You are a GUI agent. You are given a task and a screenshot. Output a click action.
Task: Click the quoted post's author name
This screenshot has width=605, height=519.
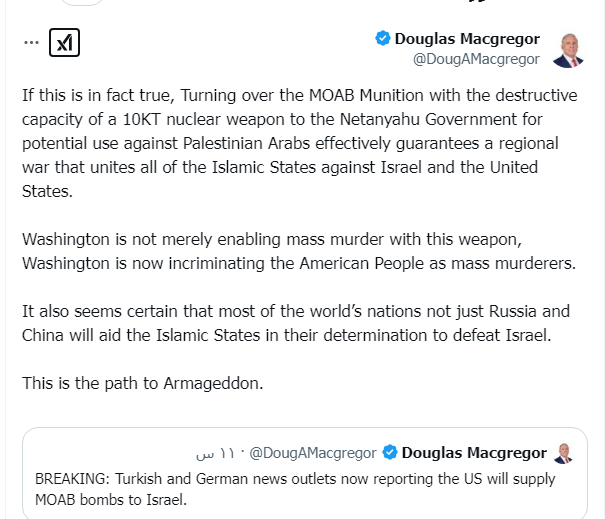[x=474, y=453]
